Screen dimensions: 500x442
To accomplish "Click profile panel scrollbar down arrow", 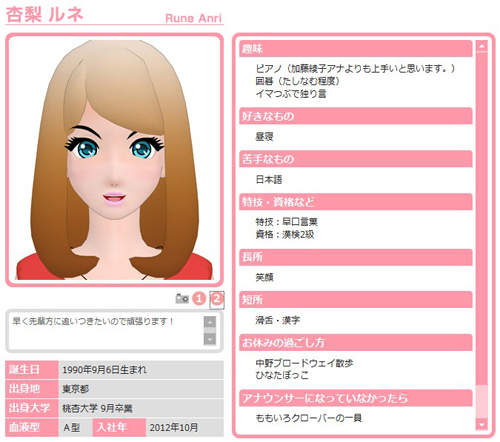I will point(482,424).
